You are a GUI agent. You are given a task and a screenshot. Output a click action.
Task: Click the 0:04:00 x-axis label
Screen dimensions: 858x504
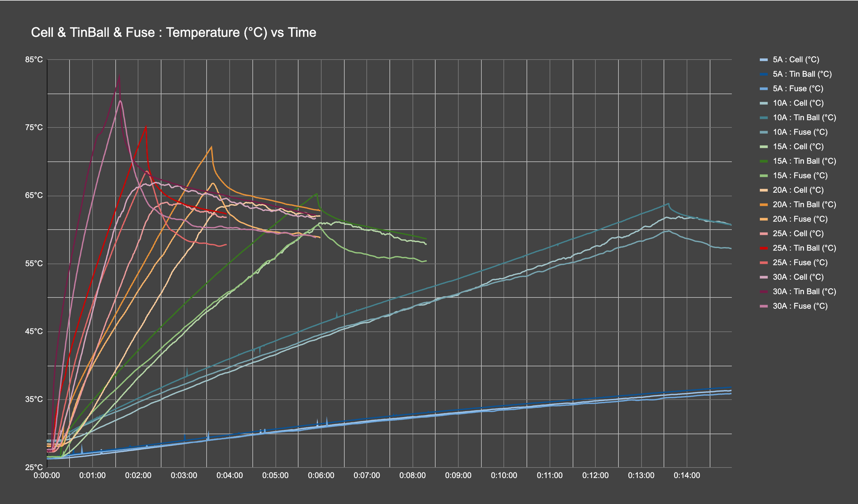(x=230, y=476)
